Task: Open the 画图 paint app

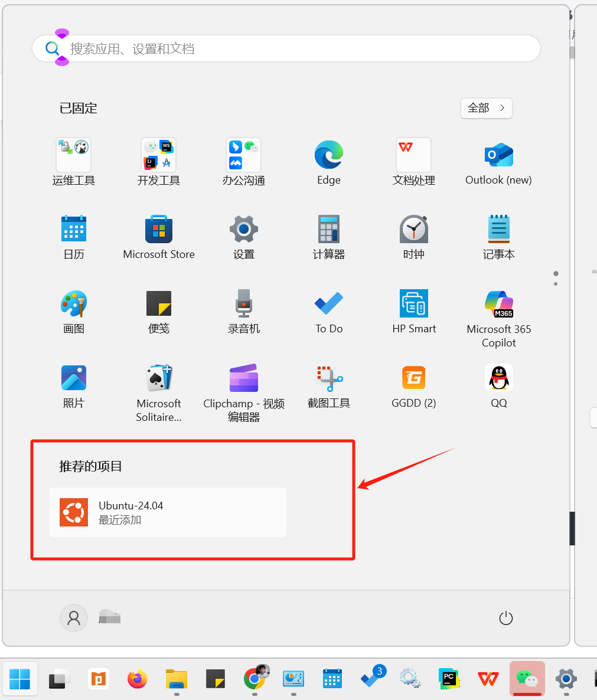Action: point(74,312)
